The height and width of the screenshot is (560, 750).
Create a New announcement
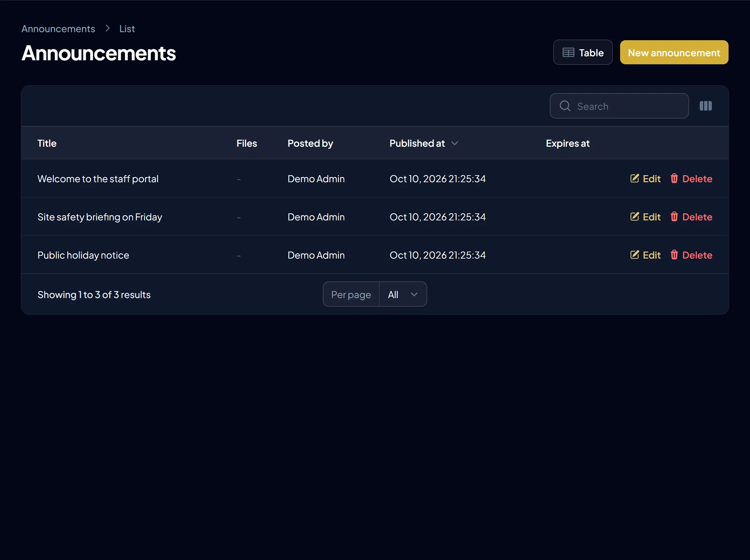point(674,53)
